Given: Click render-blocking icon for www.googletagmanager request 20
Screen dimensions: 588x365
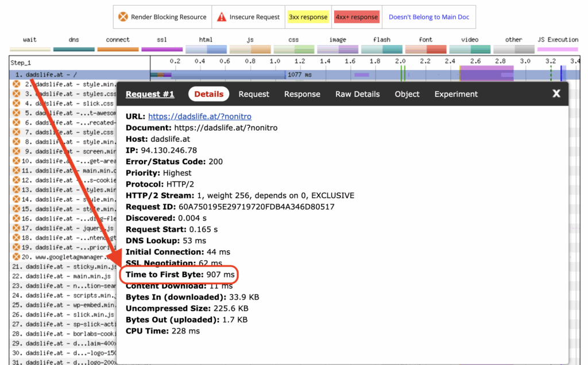Looking at the screenshot, I should coord(17,257).
